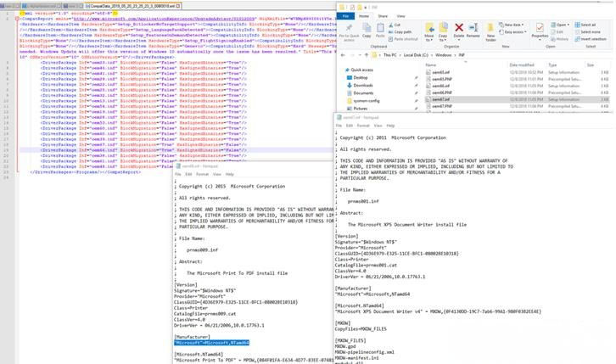The width and height of the screenshot is (616, 364).
Task: Open the Easy access dropdown
Action: pos(512,31)
